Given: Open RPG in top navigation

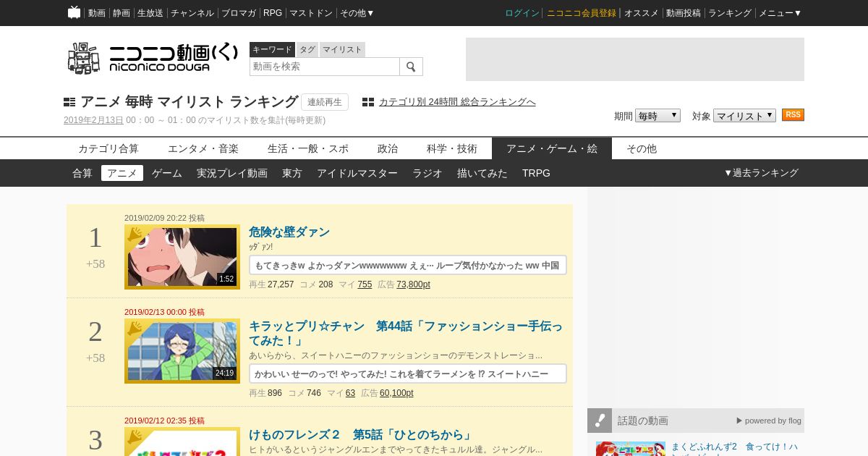Looking at the screenshot, I should 273,13.
